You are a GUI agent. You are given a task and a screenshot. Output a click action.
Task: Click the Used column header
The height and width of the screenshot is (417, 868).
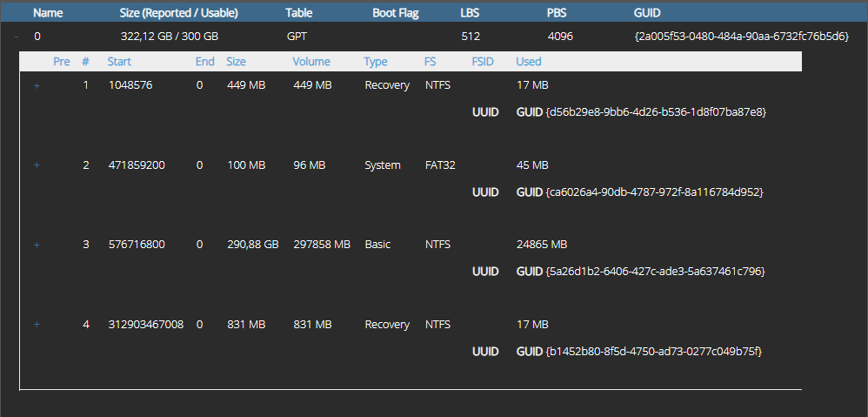[528, 62]
